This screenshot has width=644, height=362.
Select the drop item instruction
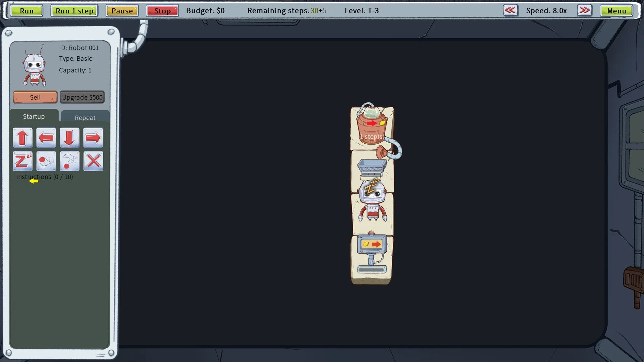(69, 161)
